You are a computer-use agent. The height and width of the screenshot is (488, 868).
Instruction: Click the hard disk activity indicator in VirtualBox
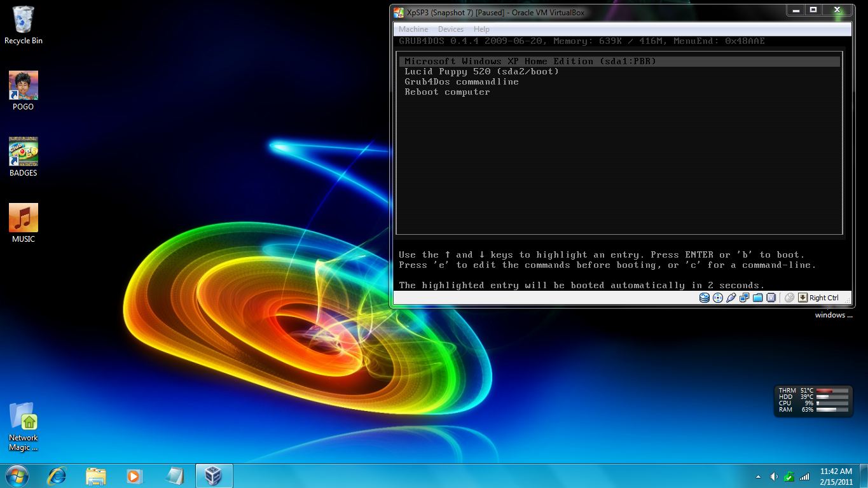(x=704, y=298)
